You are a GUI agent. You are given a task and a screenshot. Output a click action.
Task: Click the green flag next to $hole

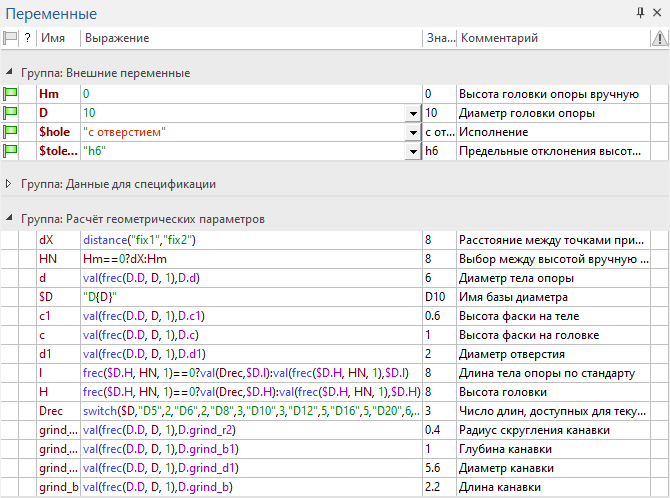click(11, 132)
